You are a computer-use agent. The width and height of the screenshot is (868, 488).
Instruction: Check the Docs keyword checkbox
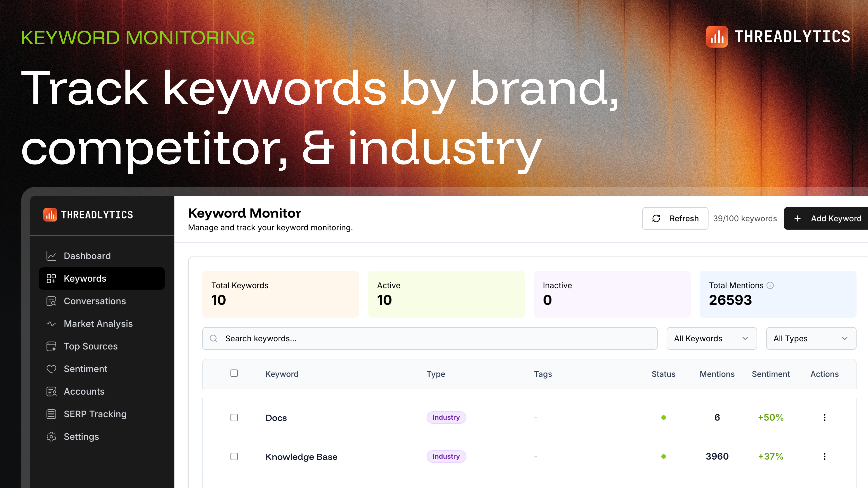tap(234, 418)
